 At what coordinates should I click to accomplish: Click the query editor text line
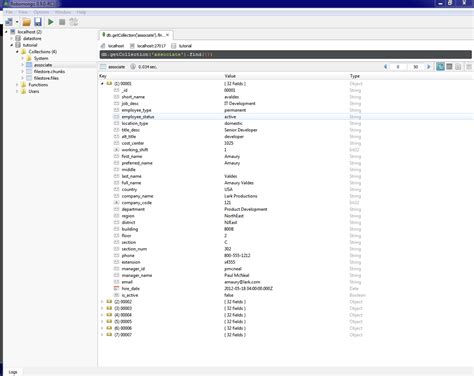pos(286,54)
